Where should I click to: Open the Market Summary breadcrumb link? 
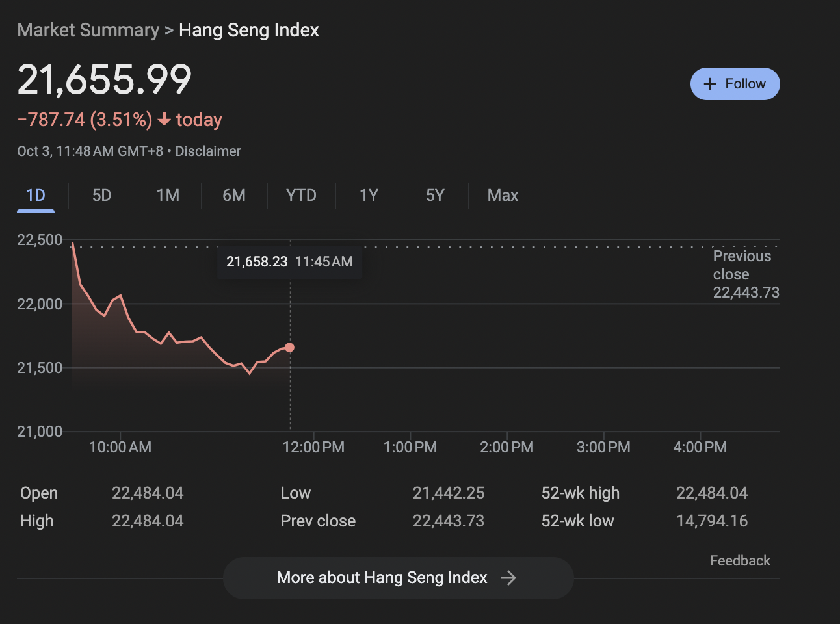tap(88, 30)
